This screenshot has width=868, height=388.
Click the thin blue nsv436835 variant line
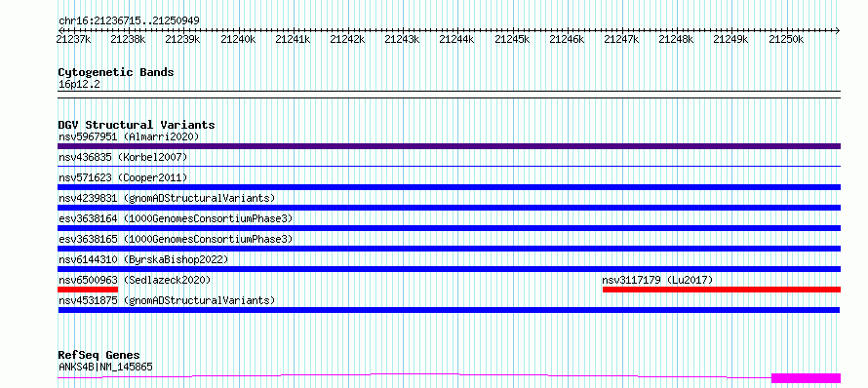449,166
